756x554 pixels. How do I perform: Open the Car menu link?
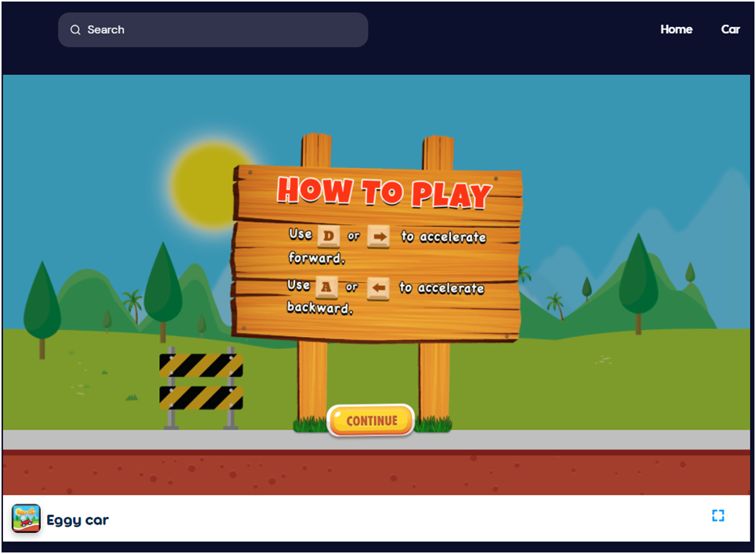point(730,29)
